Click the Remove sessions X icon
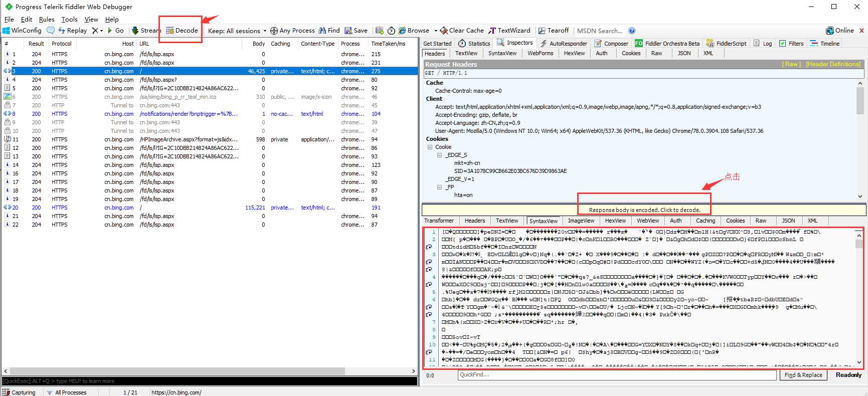This screenshot has width=868, height=396. (x=95, y=31)
